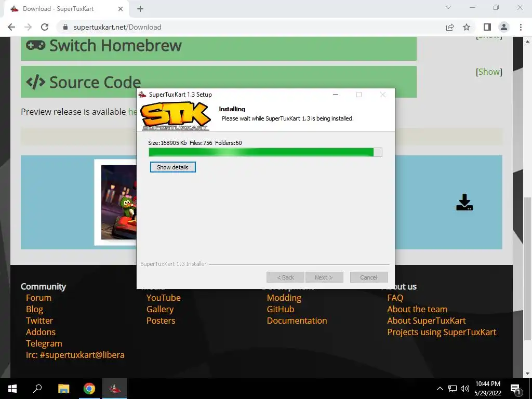Open the Telegram link

(x=44, y=344)
